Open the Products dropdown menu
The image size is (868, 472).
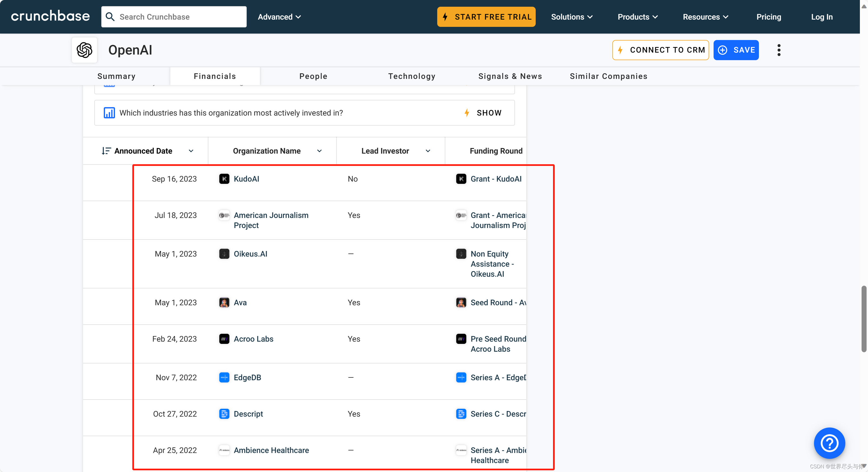click(638, 17)
